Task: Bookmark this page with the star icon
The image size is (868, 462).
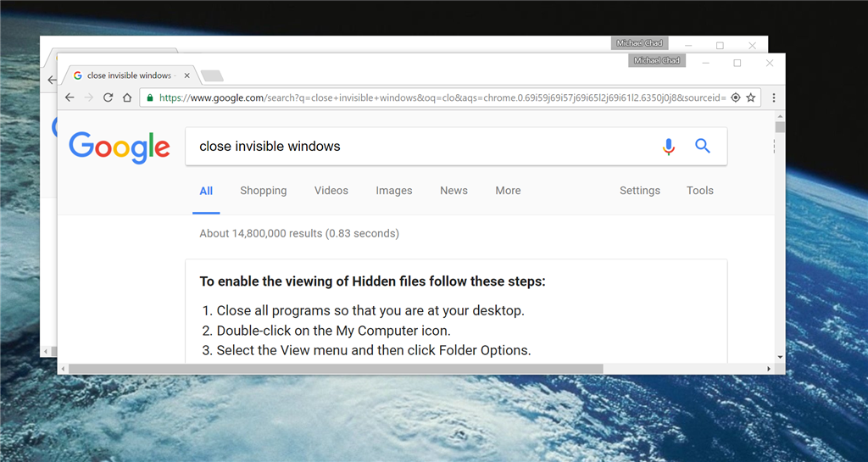Action: pos(751,97)
